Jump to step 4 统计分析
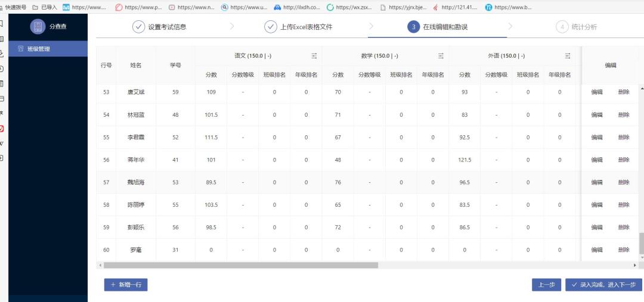This screenshot has height=302, width=644. point(576,27)
